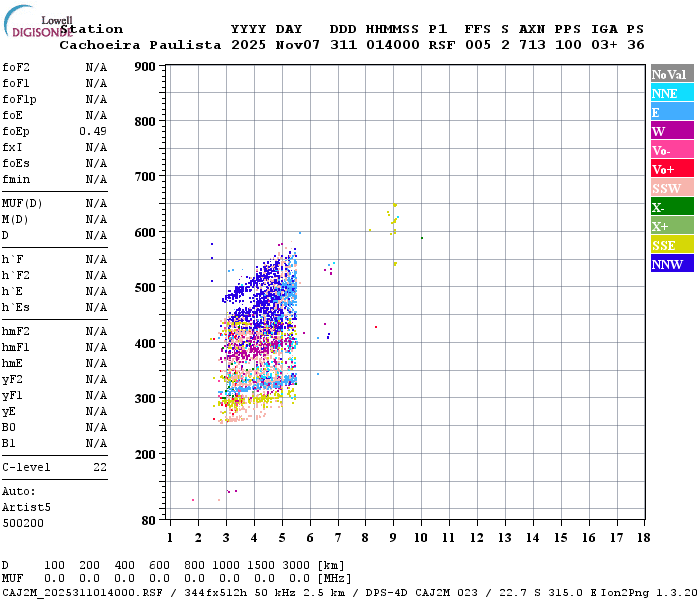The width and height of the screenshot is (700, 600).
Task: Click the 500200 version number
Action: [23, 524]
